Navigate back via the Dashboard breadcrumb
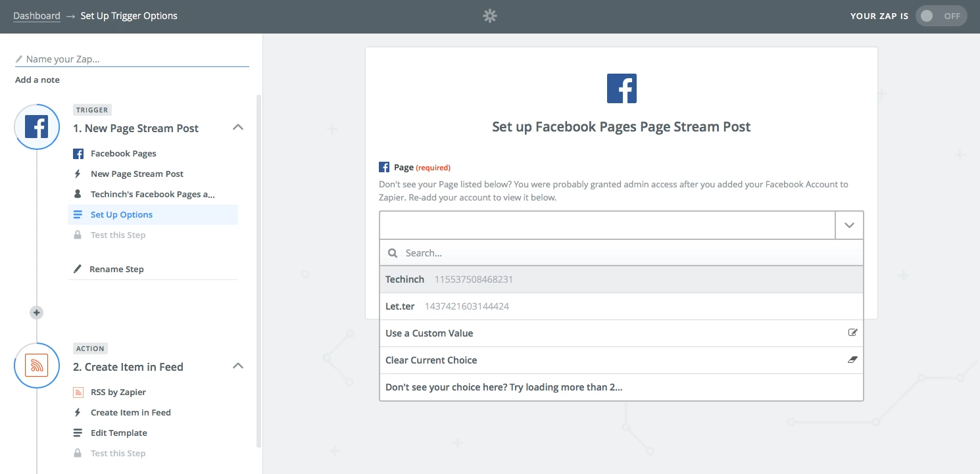 (36, 15)
